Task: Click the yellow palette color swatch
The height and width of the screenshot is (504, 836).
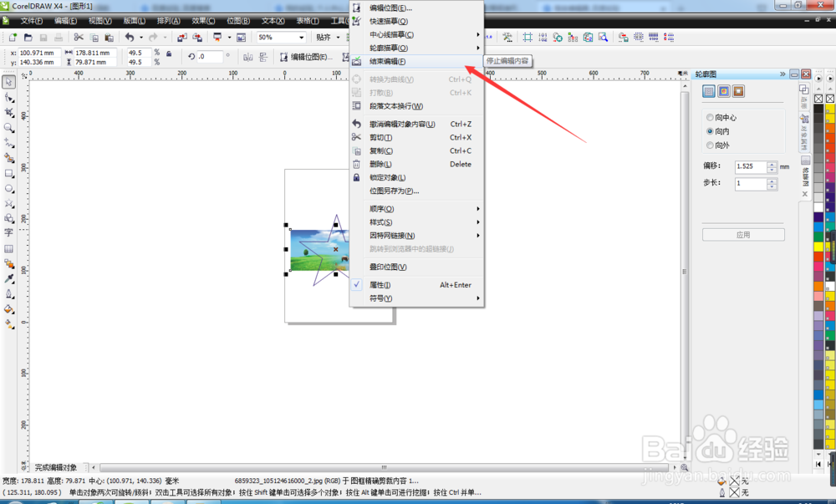Action: click(818, 247)
